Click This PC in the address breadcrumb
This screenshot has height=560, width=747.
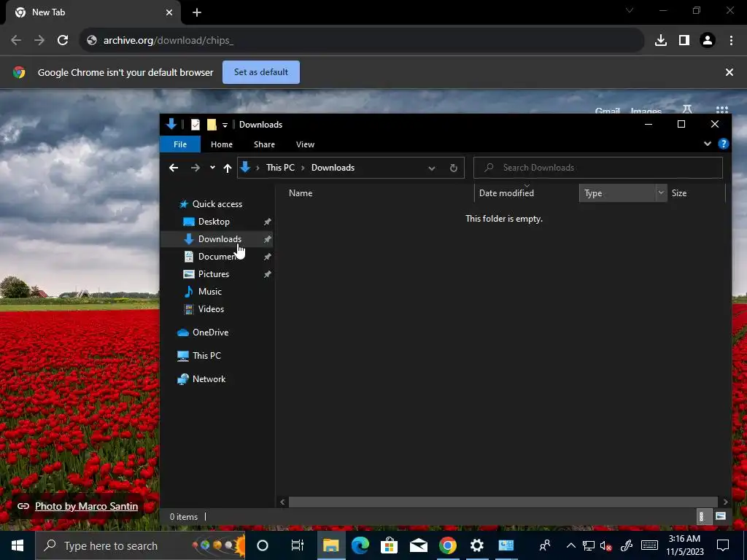tap(280, 168)
